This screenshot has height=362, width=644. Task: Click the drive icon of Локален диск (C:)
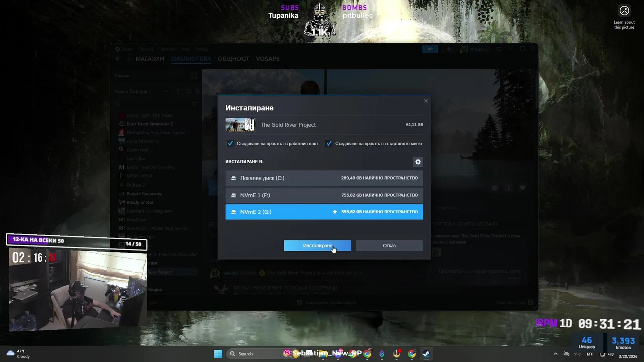[234, 178]
